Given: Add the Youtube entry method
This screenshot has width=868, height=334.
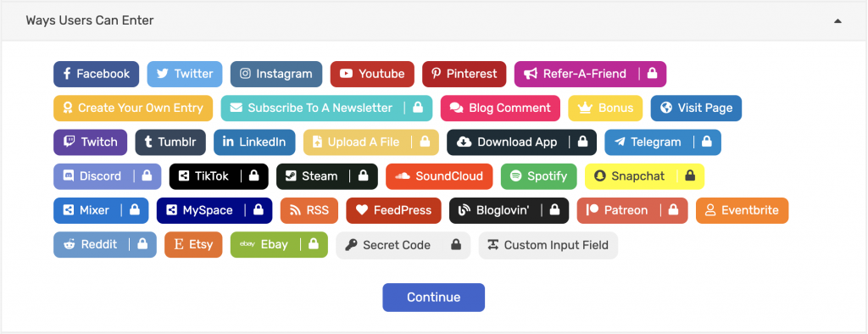Looking at the screenshot, I should pyautogui.click(x=372, y=75).
